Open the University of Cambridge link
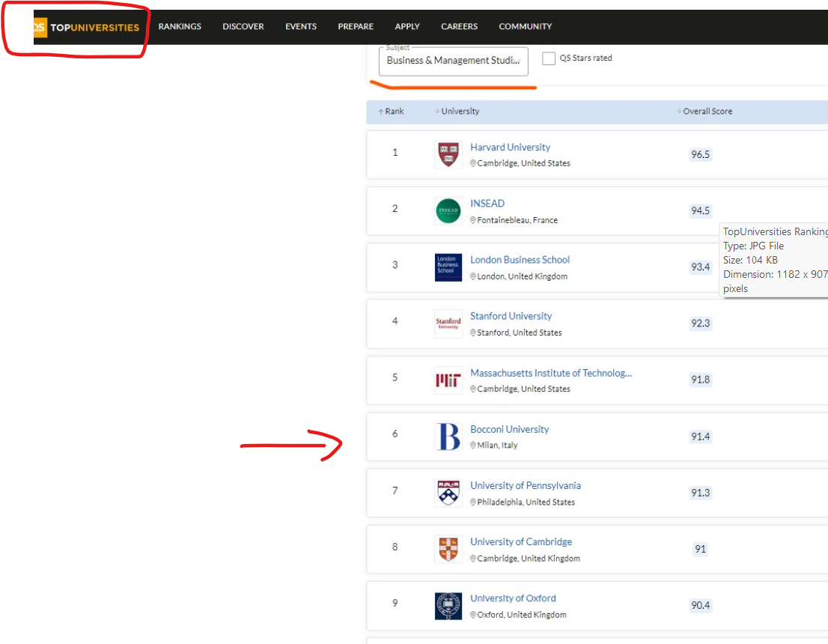Viewport: 828px width, 644px height. [520, 541]
